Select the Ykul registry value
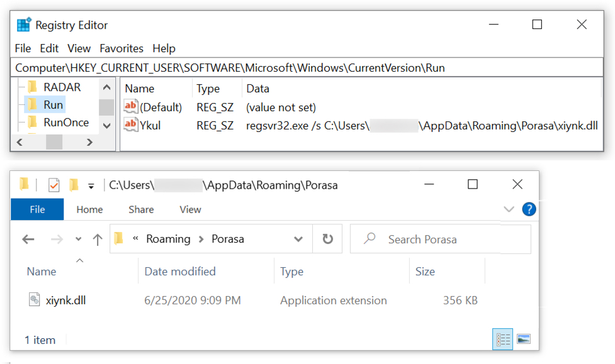Image resolution: width=615 pixels, height=364 pixels. click(x=150, y=125)
